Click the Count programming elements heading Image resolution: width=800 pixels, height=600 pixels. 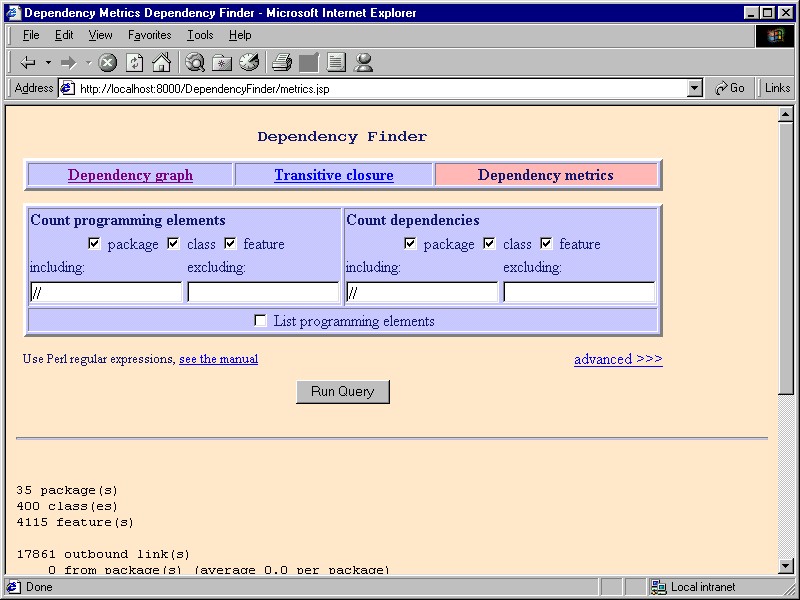click(x=128, y=220)
